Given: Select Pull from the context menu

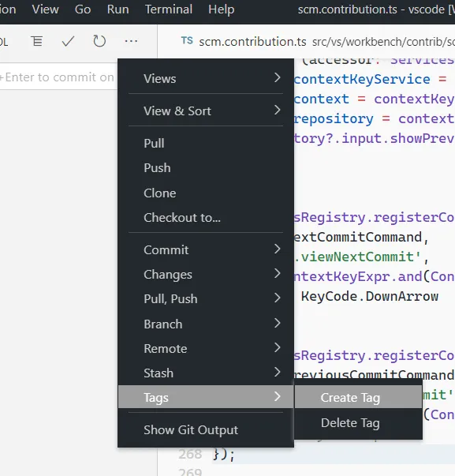Looking at the screenshot, I should click(x=206, y=144).
